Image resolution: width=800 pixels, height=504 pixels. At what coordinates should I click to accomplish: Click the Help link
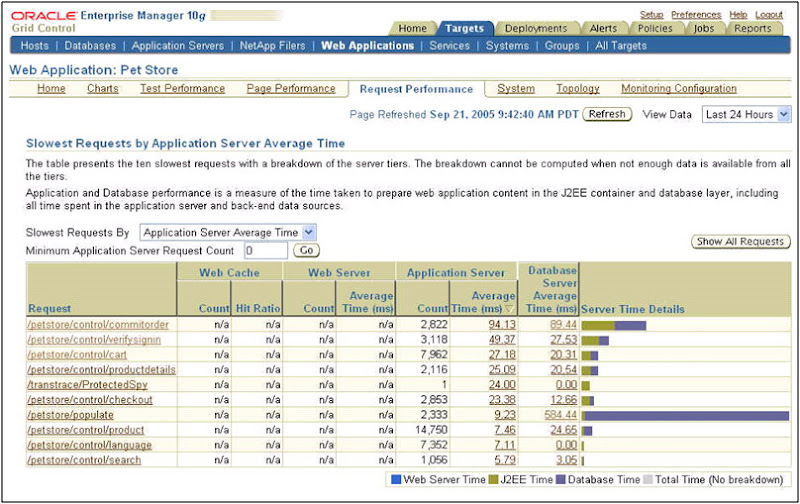point(738,15)
